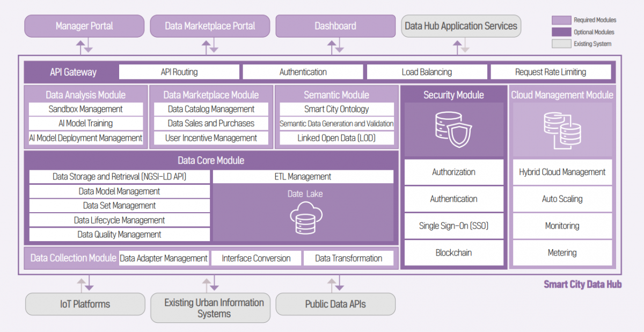Expand the Data Core Module section
Screen dimensions: 644x332
tap(211, 160)
